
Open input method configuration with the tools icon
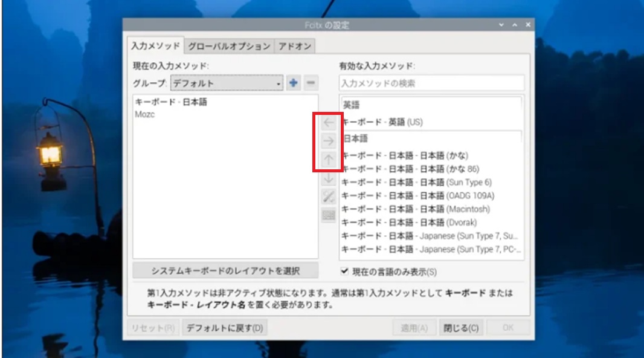329,197
